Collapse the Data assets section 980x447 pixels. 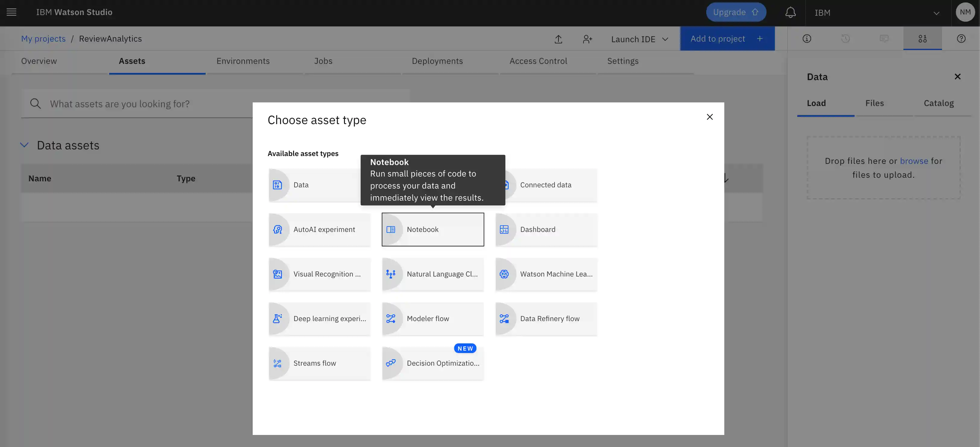click(x=24, y=145)
